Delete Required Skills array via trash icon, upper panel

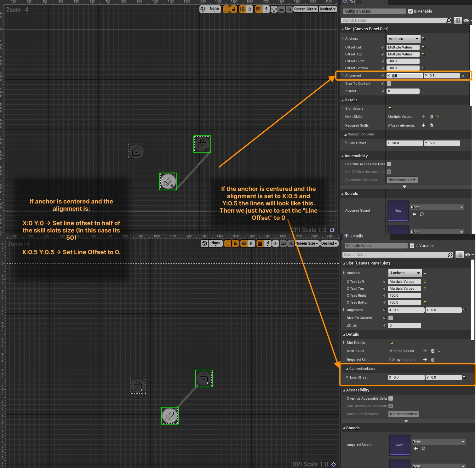point(431,125)
